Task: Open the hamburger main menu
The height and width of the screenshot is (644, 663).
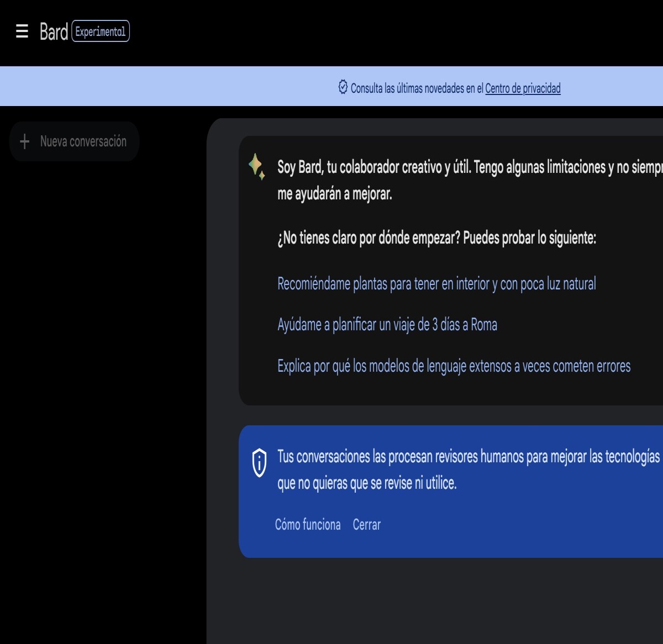Action: point(22,31)
